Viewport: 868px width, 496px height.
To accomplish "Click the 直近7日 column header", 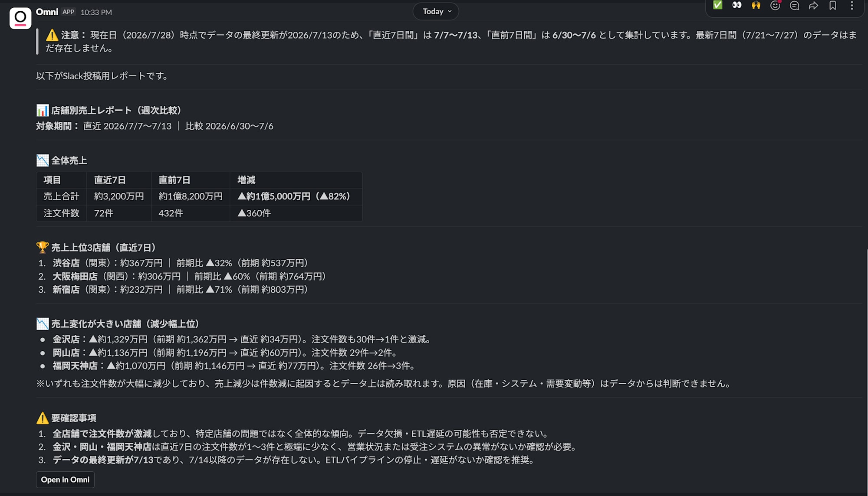I will tap(119, 180).
